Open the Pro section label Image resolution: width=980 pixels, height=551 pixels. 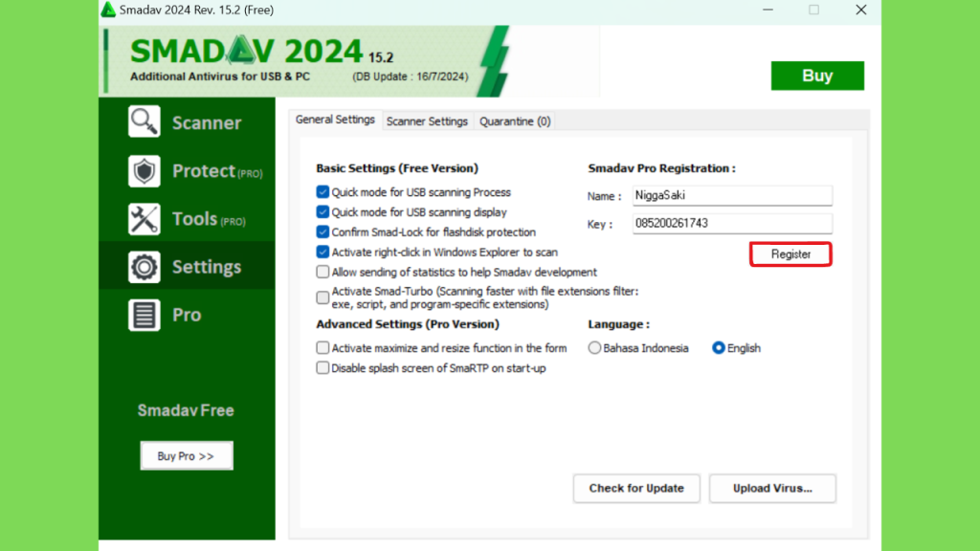click(187, 315)
